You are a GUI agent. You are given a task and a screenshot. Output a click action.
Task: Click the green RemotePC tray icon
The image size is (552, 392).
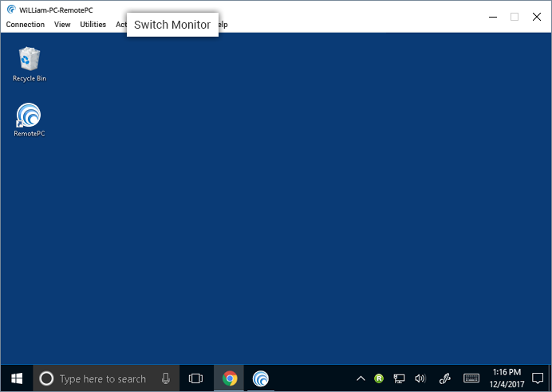pos(380,378)
